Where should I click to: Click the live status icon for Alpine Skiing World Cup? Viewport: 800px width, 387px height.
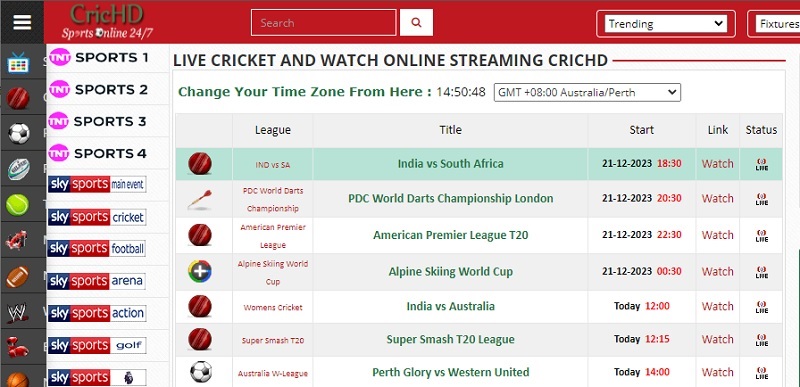coord(761,272)
